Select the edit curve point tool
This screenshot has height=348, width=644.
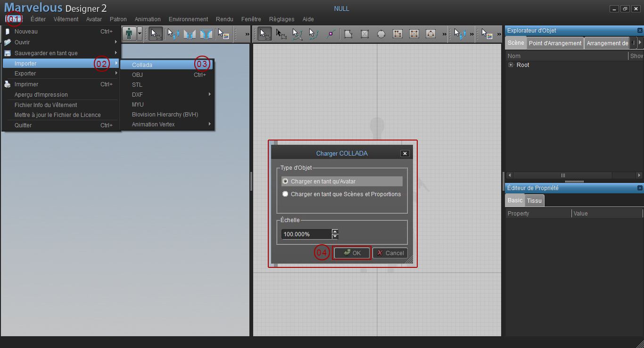(x=314, y=34)
